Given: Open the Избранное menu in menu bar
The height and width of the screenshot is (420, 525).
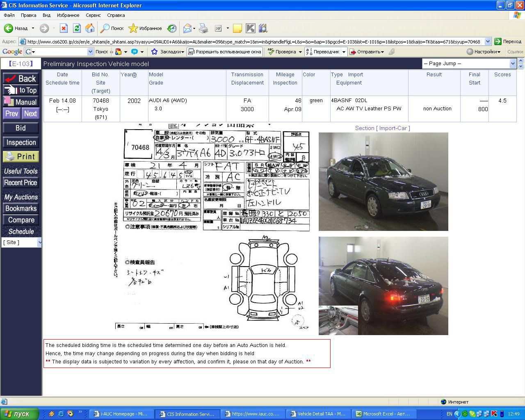Looking at the screenshot, I should 68,15.
